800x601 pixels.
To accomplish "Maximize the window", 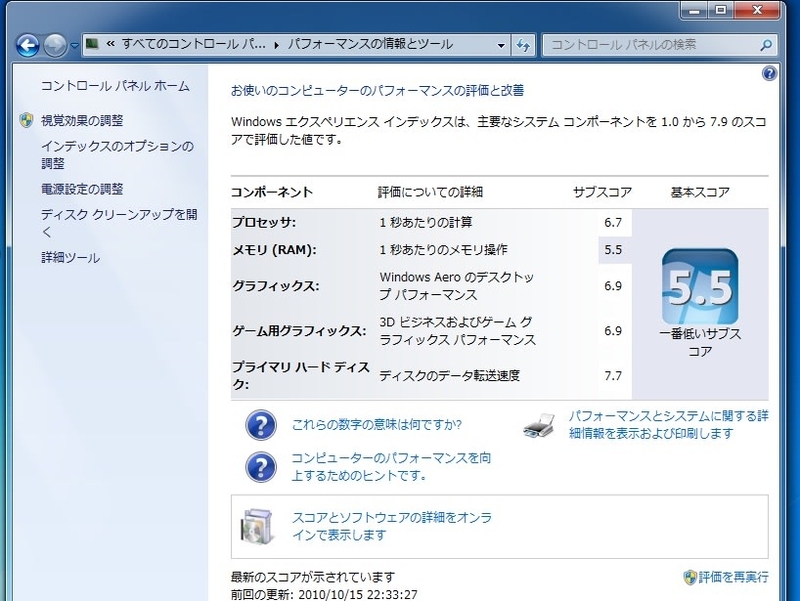I will (x=720, y=10).
